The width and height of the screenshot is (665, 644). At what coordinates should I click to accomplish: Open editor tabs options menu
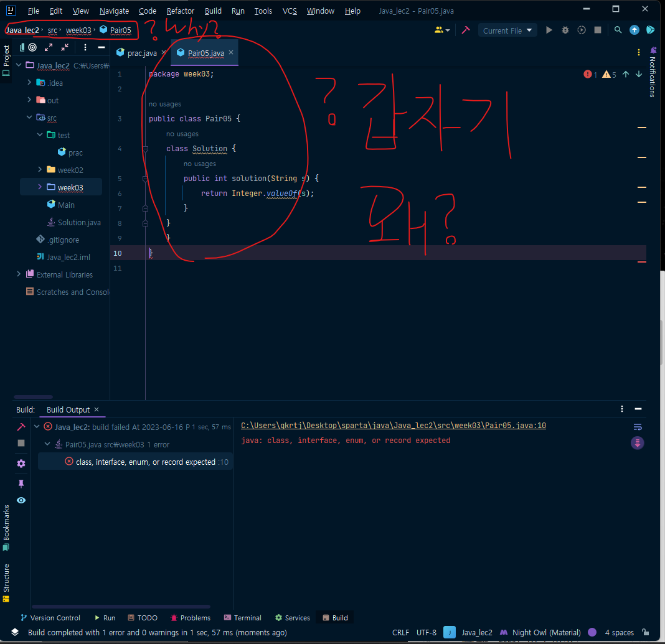(x=639, y=52)
